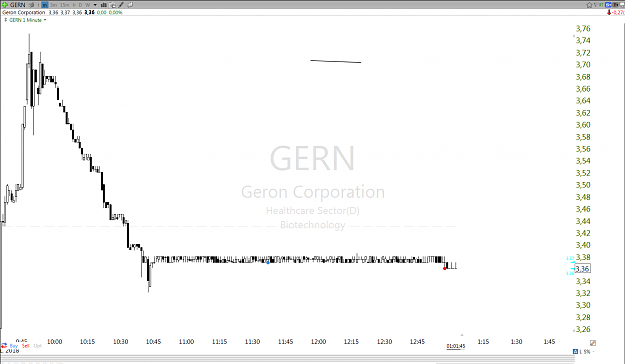Click the red down arrow change indicator
The width and height of the screenshot is (625, 364).
click(x=609, y=12)
